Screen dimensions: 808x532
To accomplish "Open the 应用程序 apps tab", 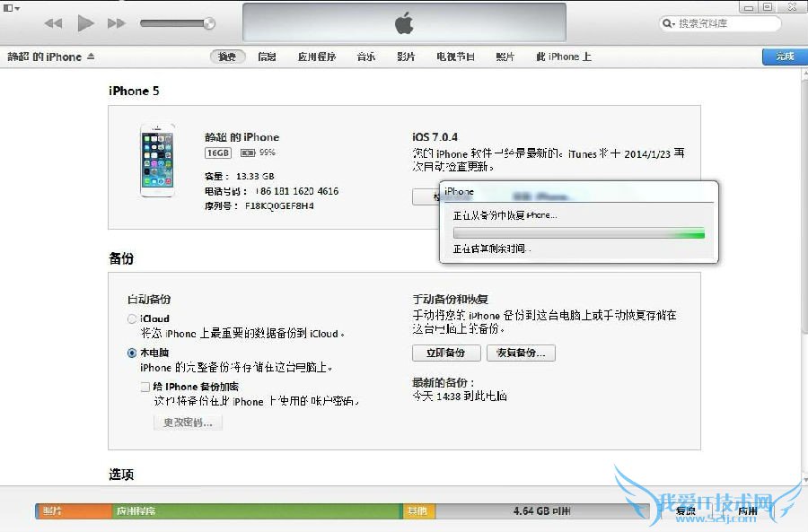I will coord(317,57).
